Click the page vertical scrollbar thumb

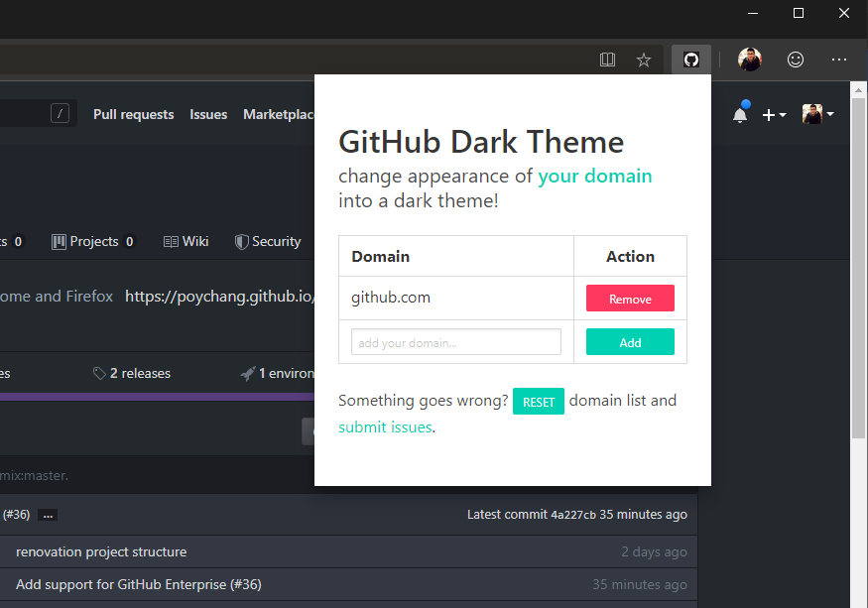(x=859, y=268)
